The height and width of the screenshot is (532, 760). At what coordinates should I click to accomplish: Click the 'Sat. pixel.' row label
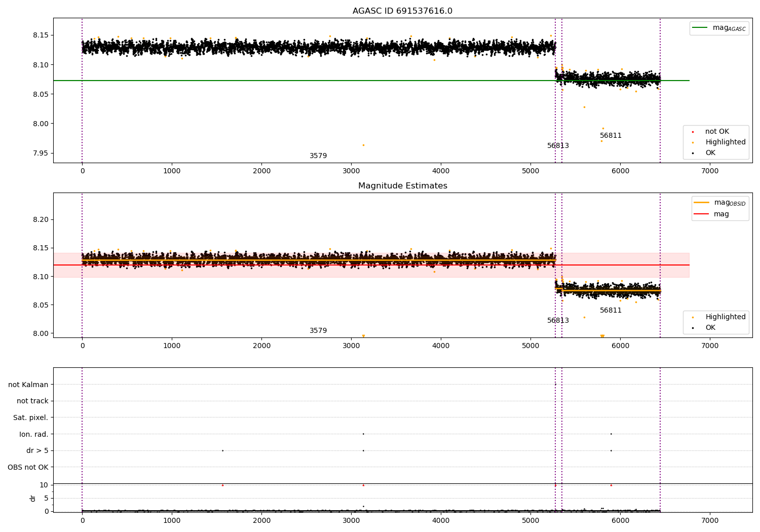(31, 417)
